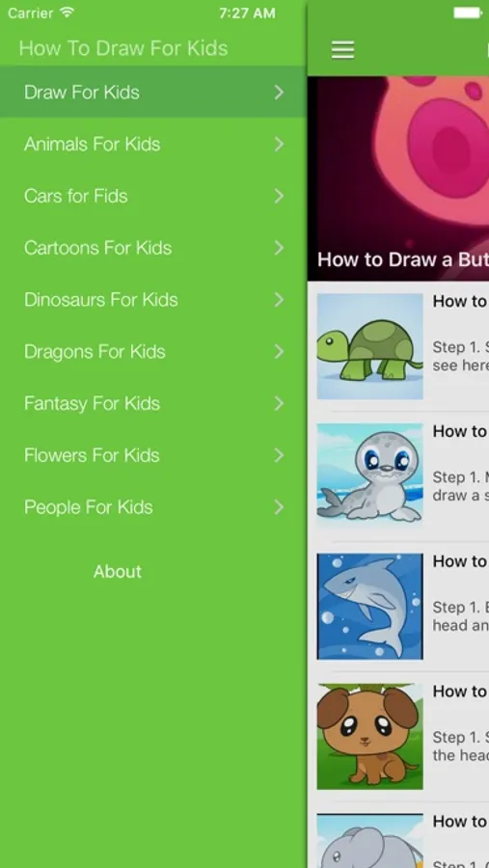Open the turtle drawing thumbnail
The width and height of the screenshot is (489, 868).
pos(370,346)
